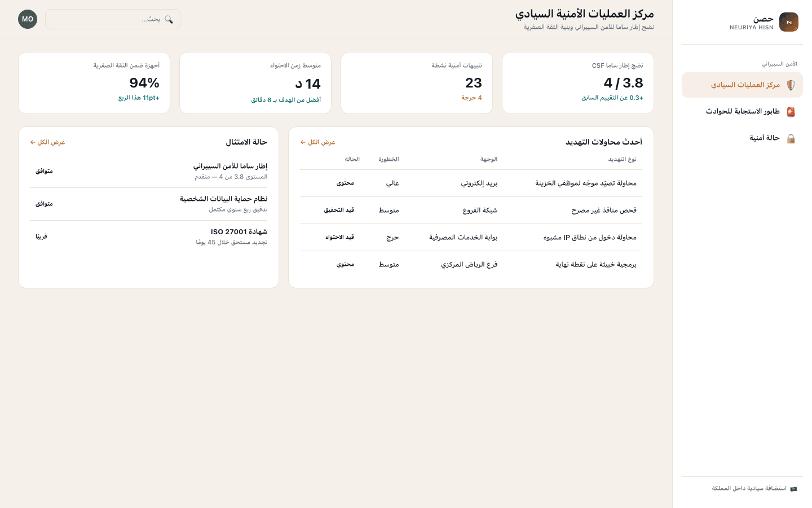Image resolution: width=812 pixels, height=508 pixels.
Task: Click the 14 د average containment time value
Action: point(308,84)
